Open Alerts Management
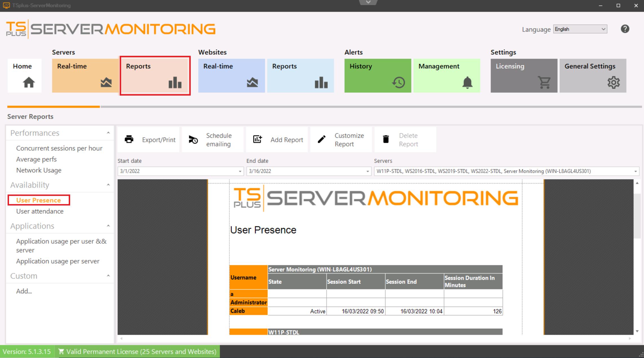Image resolution: width=644 pixels, height=358 pixels. point(447,76)
